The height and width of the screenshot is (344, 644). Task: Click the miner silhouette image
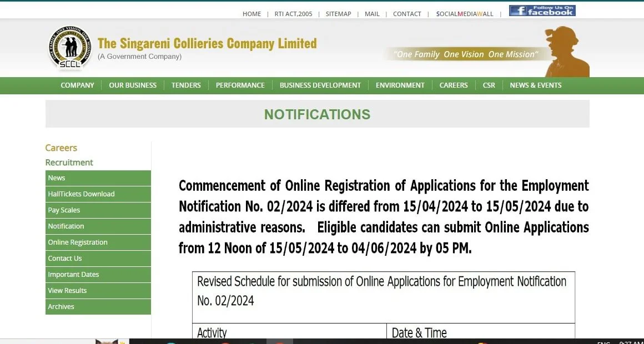567,52
